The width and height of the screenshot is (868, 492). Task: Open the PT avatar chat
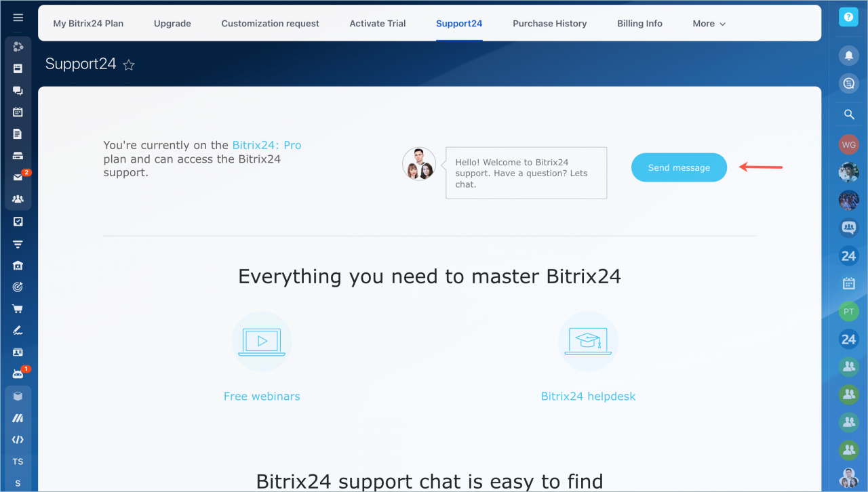pos(848,311)
